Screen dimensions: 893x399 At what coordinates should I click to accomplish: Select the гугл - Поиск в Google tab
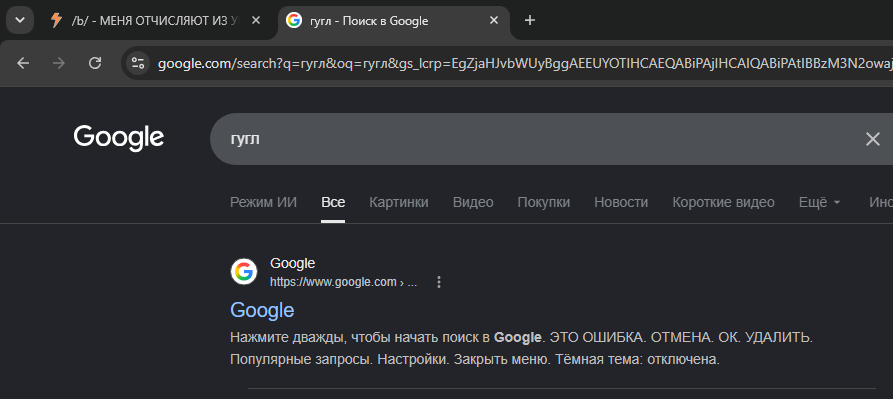(393, 21)
